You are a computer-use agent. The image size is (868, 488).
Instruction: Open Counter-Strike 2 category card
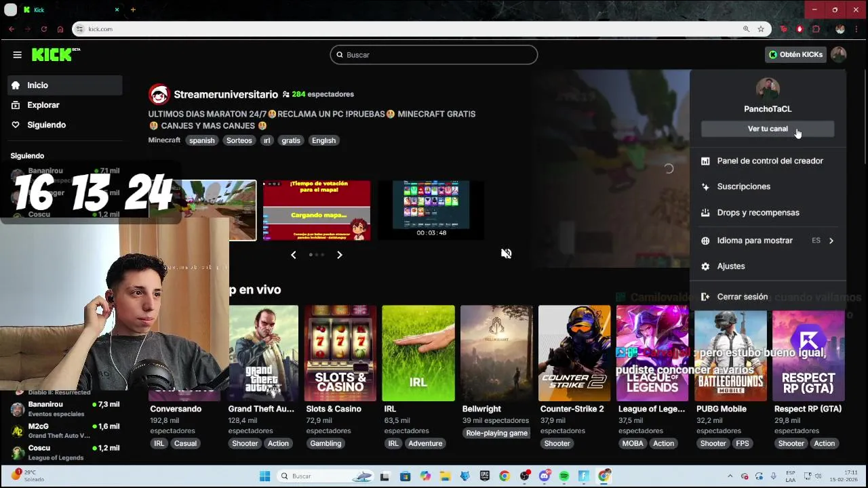574,353
